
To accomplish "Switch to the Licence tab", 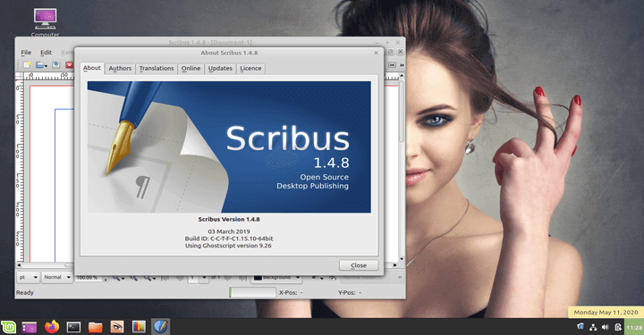I will tap(250, 69).
